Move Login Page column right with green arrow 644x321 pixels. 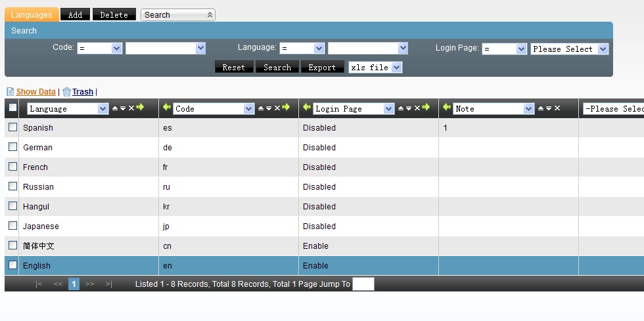pos(426,108)
